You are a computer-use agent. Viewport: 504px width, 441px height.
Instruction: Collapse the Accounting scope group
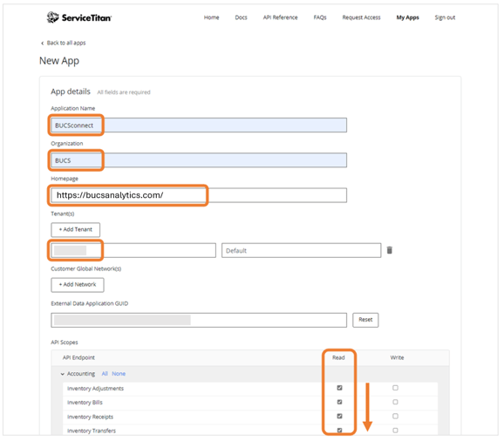pyautogui.click(x=63, y=374)
